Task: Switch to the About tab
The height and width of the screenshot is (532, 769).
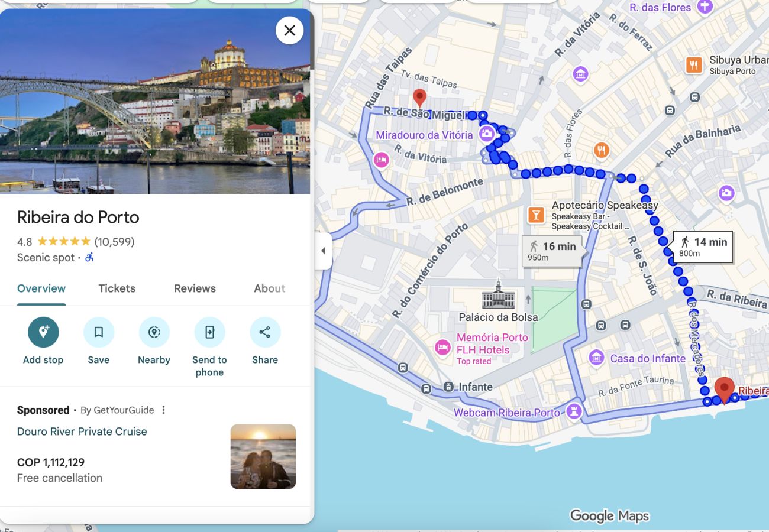Action: [269, 288]
